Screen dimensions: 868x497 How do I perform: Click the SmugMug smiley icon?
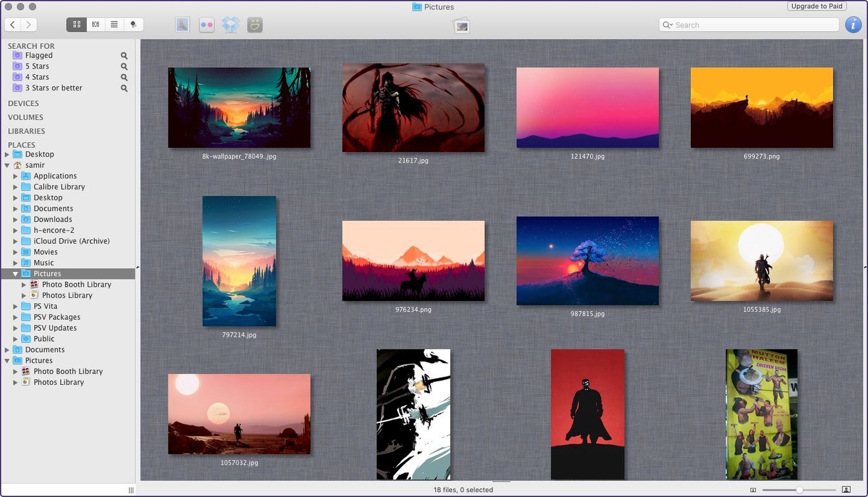point(254,25)
